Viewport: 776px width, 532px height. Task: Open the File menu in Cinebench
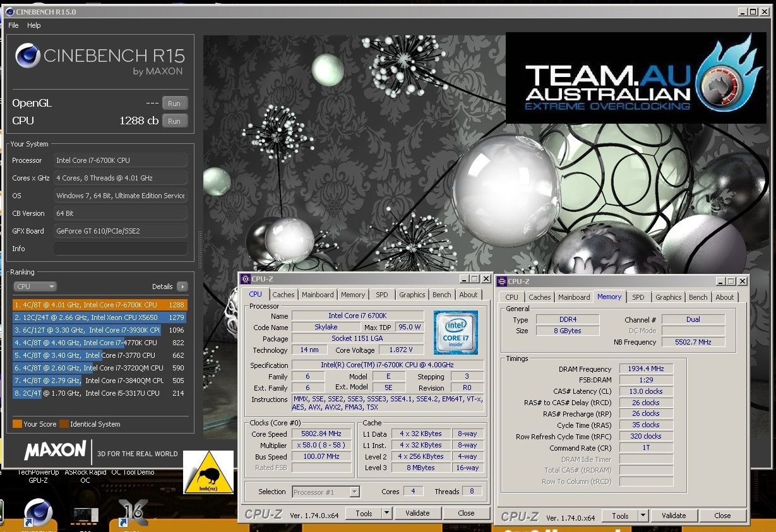pos(13,25)
